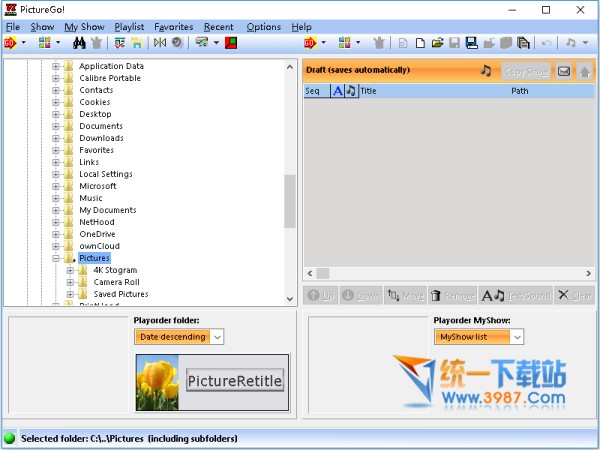This screenshot has height=450, width=600.
Task: Click the envelope mail icon
Action: click(x=564, y=71)
